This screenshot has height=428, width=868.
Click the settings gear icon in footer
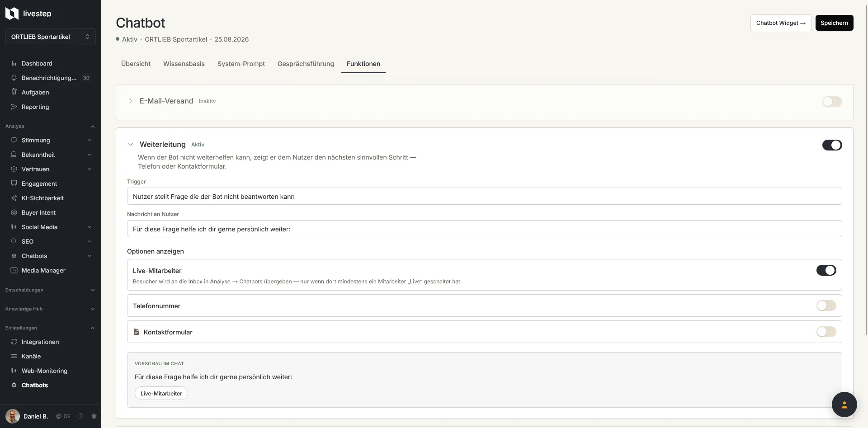(x=94, y=416)
